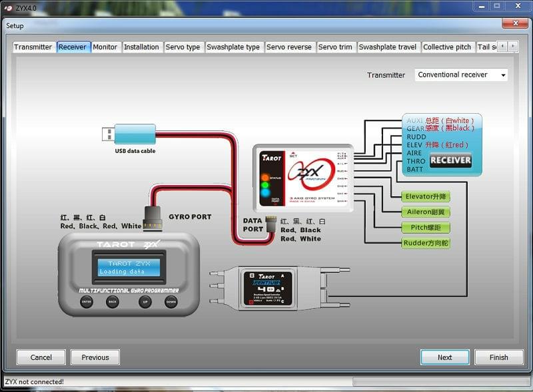The image size is (533, 392).
Task: Open the Monitor tab
Action: [x=105, y=47]
